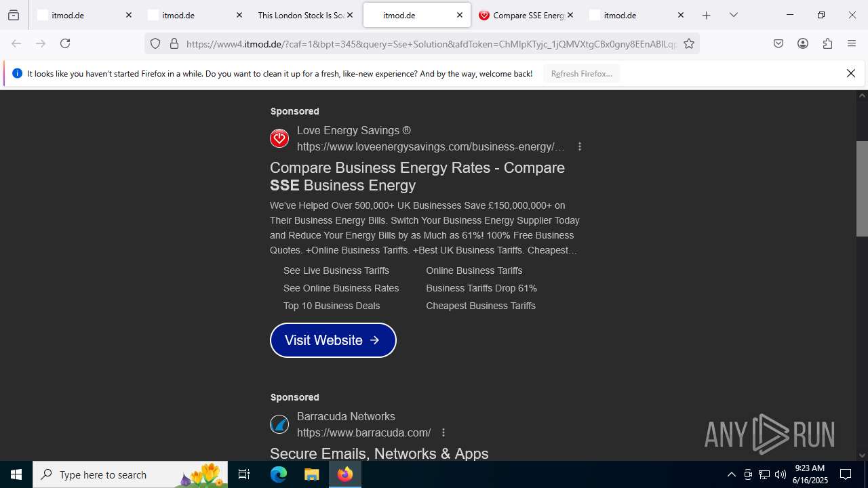The width and height of the screenshot is (868, 488).
Task: Open a new tab with plus
Action: (x=706, y=15)
